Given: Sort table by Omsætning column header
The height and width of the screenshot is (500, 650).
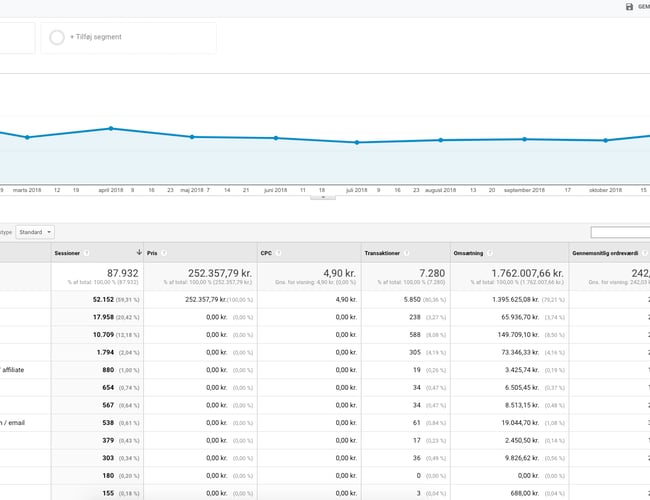Looking at the screenshot, I should tap(470, 253).
